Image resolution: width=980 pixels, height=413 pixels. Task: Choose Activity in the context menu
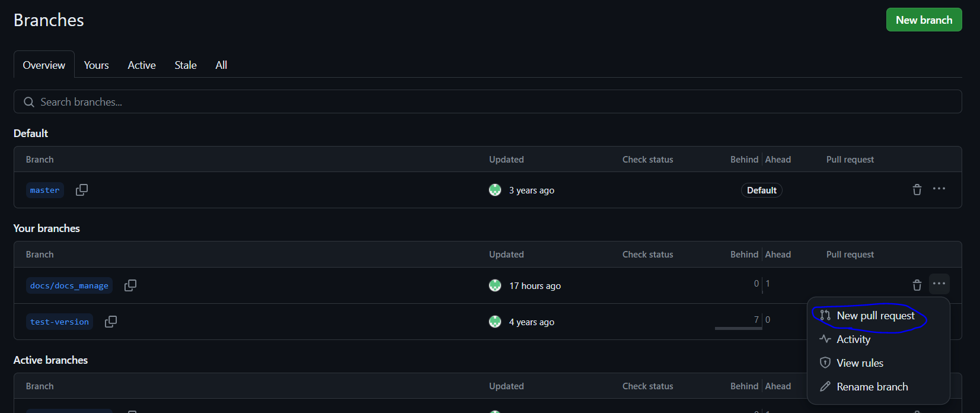click(853, 339)
